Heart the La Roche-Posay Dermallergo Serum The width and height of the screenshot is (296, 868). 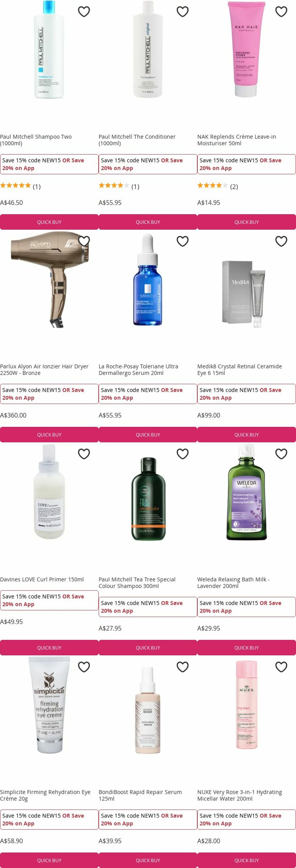point(182,241)
